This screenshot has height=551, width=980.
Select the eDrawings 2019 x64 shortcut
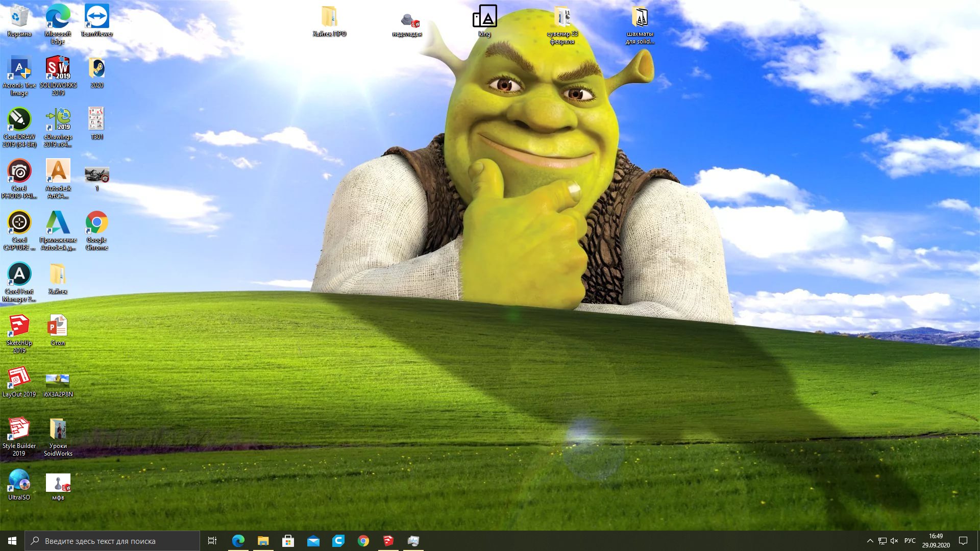tap(58, 128)
